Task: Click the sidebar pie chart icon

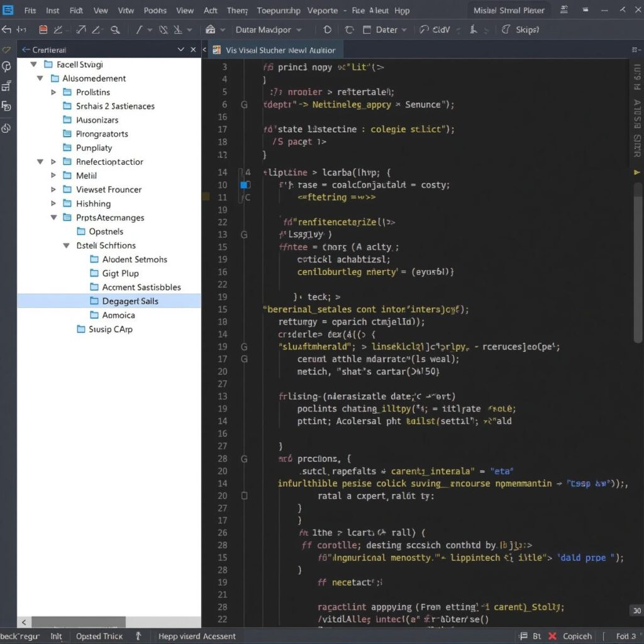Action: pyautogui.click(x=6, y=67)
